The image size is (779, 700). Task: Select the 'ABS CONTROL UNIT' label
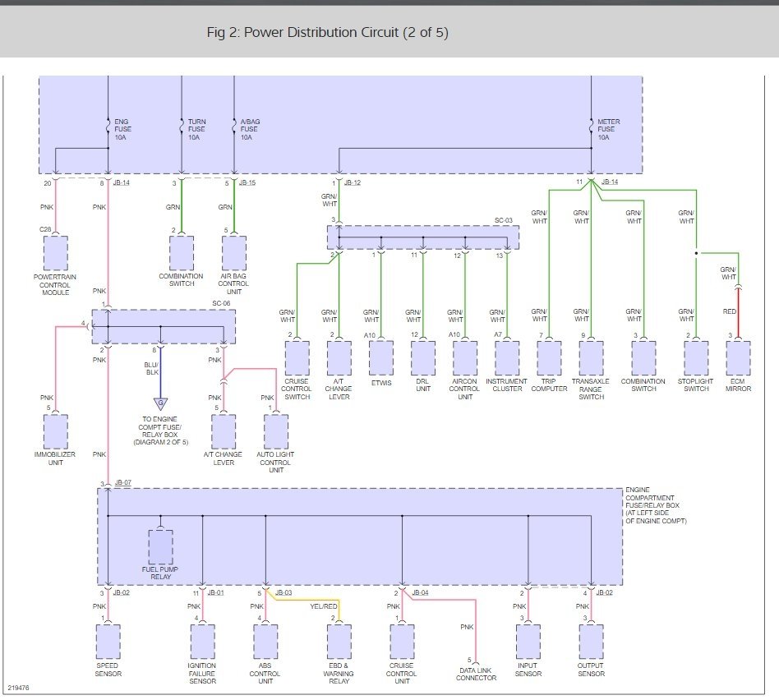tap(265, 673)
